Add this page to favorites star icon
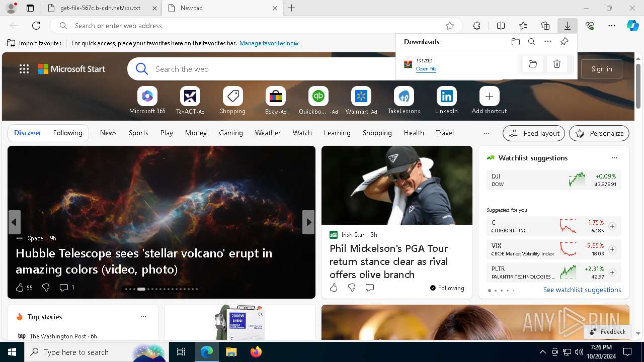644x362 pixels. 450,26
